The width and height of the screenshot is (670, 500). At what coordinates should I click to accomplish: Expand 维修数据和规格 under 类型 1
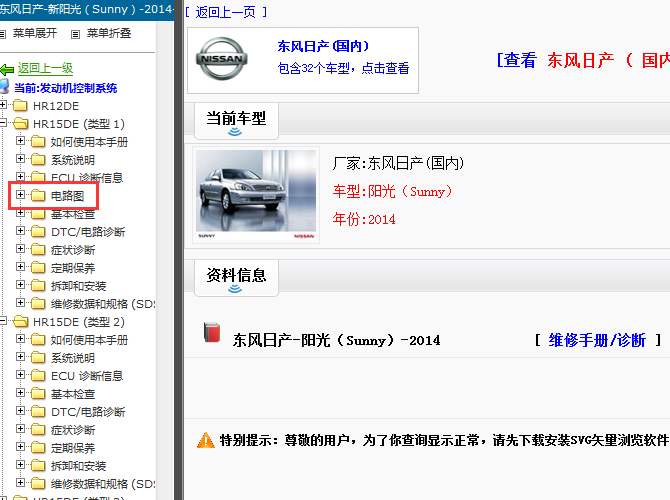point(20,303)
